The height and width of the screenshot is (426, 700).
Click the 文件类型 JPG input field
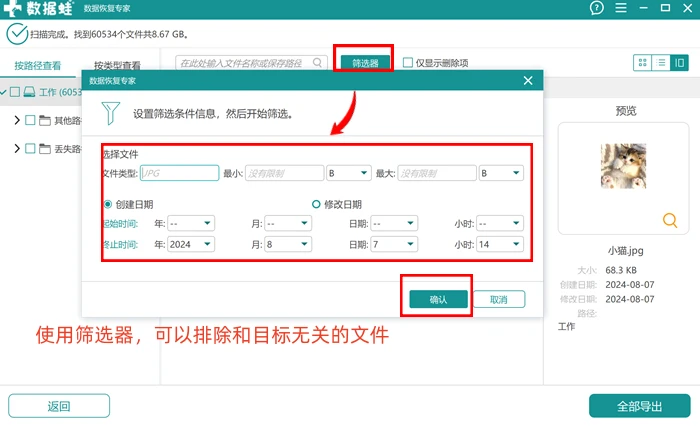coord(179,173)
